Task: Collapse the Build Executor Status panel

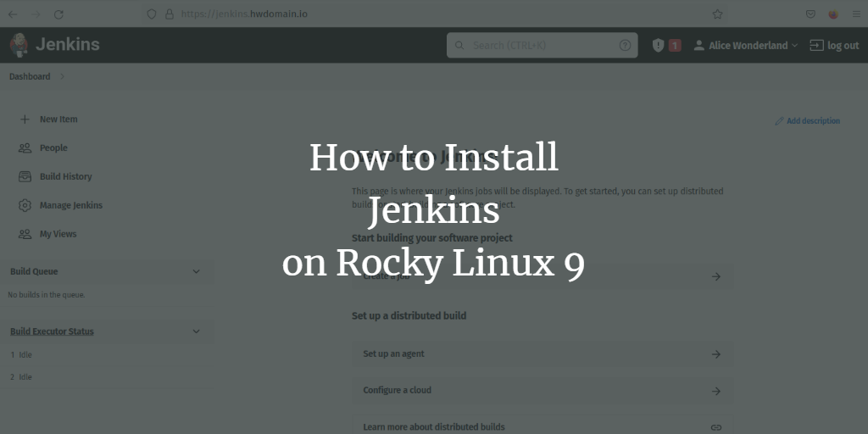Action: 196,331
